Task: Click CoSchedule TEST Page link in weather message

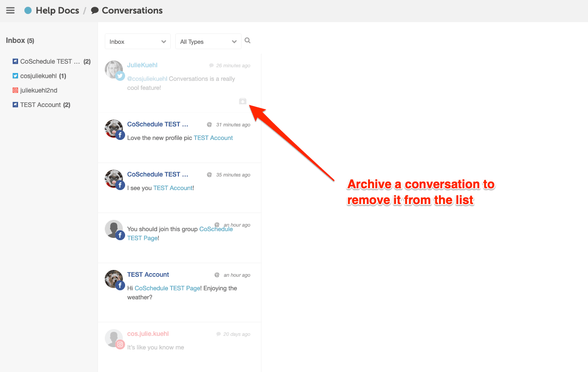Action: (168, 288)
